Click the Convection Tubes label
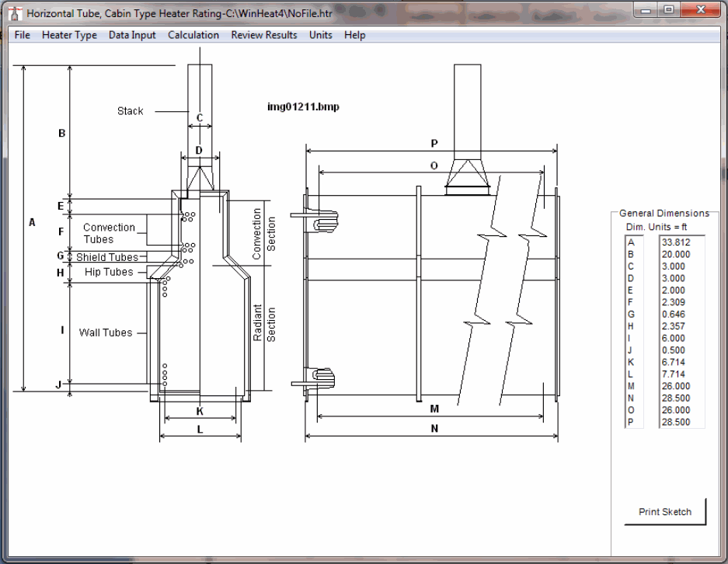The height and width of the screenshot is (564, 728). [x=109, y=234]
